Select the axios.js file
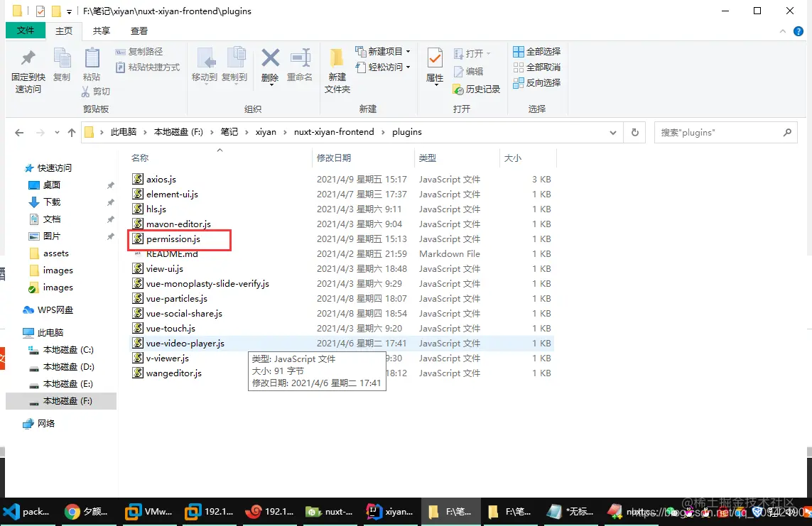This screenshot has width=812, height=526. pyautogui.click(x=161, y=180)
